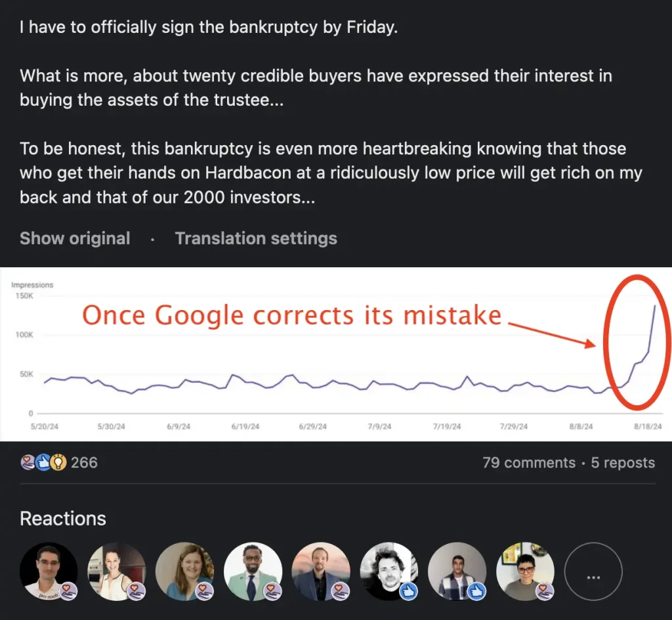Open the avatar with sunset sky background
Image resolution: width=672 pixels, height=620 pixels.
[x=320, y=570]
